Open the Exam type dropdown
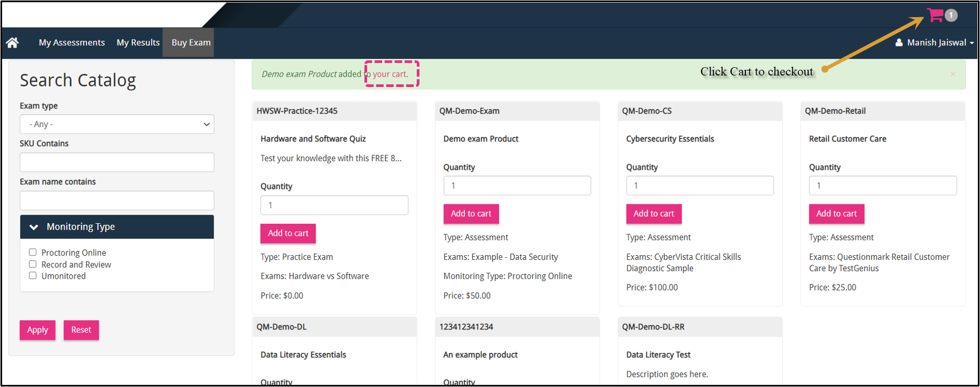This screenshot has width=980, height=387. 117,124
